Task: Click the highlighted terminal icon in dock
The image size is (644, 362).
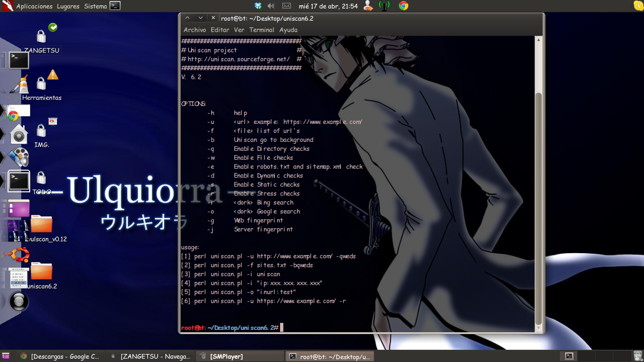Action: tap(19, 181)
